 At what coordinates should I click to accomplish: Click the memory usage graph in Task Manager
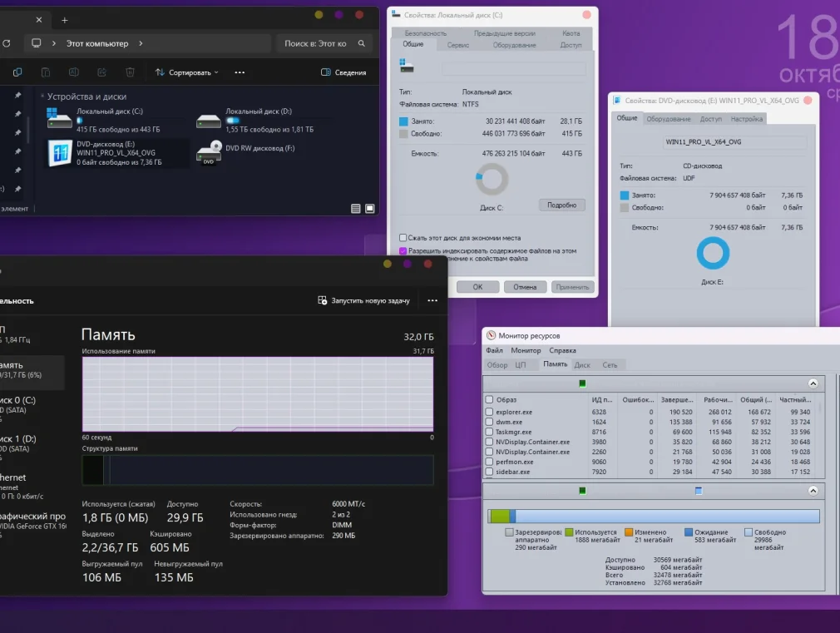[257, 395]
